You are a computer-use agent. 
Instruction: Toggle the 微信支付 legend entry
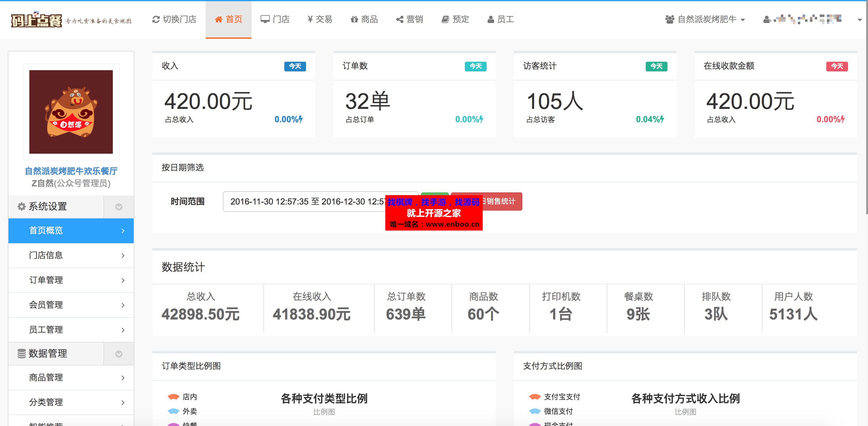551,411
